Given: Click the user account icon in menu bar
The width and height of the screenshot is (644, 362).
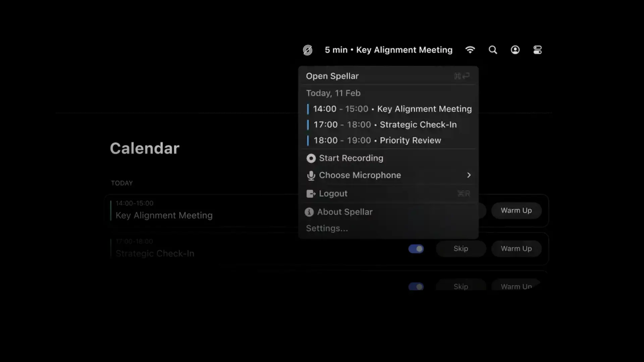Looking at the screenshot, I should [515, 50].
